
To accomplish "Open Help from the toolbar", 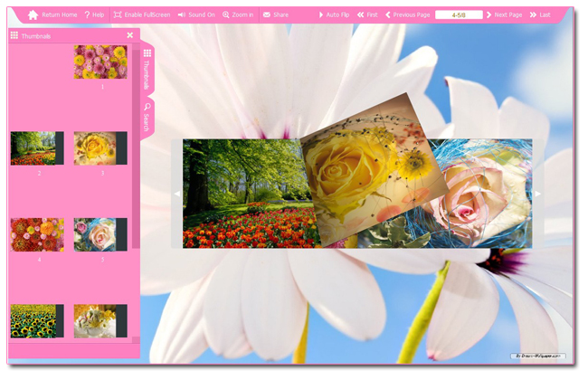I will [94, 15].
